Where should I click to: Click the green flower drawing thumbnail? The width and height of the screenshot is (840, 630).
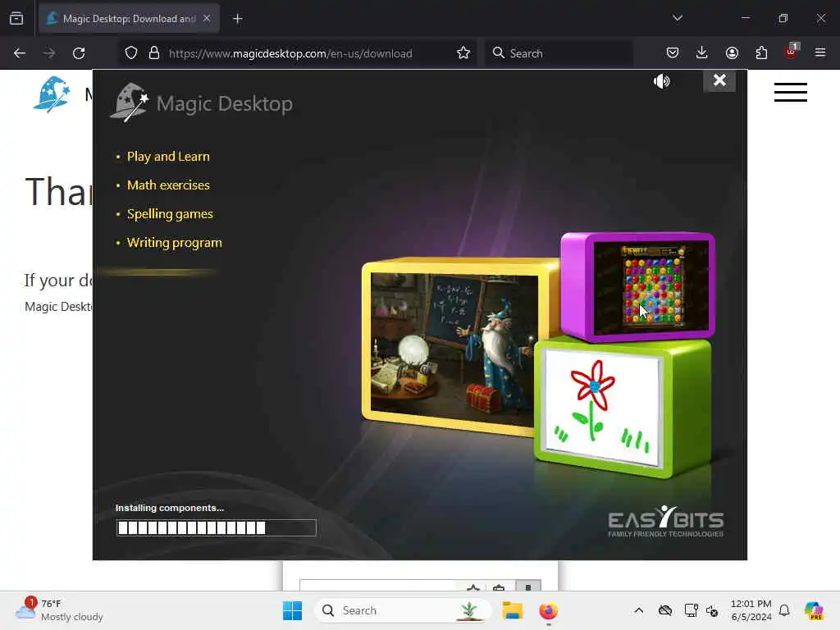(623, 409)
